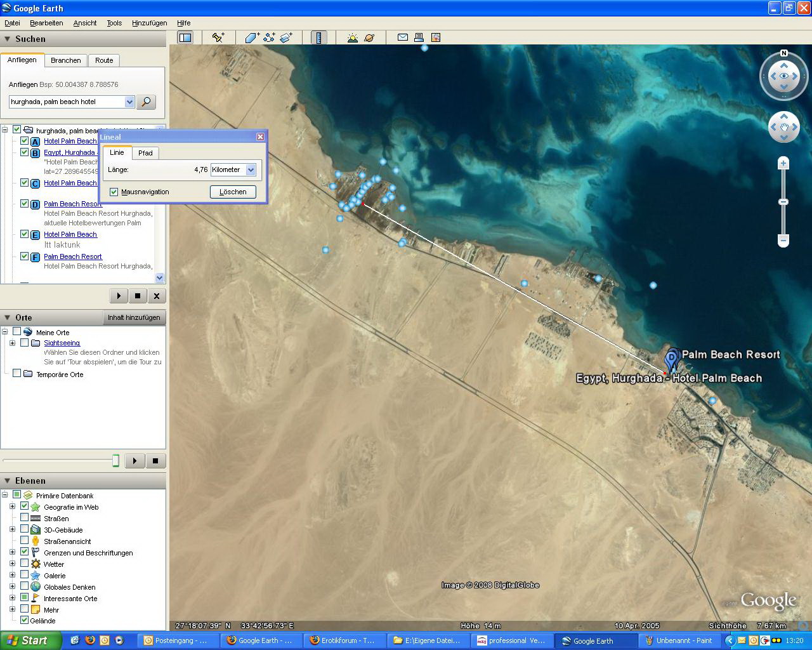Viewport: 812px width, 650px height.
Task: Expand the Sightseeing folder tree node
Action: 12,343
